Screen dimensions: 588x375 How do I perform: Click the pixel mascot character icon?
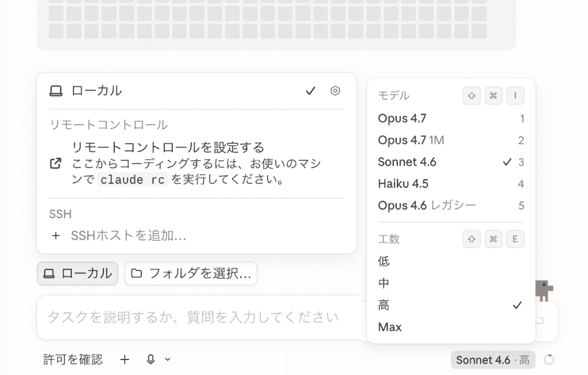(544, 290)
